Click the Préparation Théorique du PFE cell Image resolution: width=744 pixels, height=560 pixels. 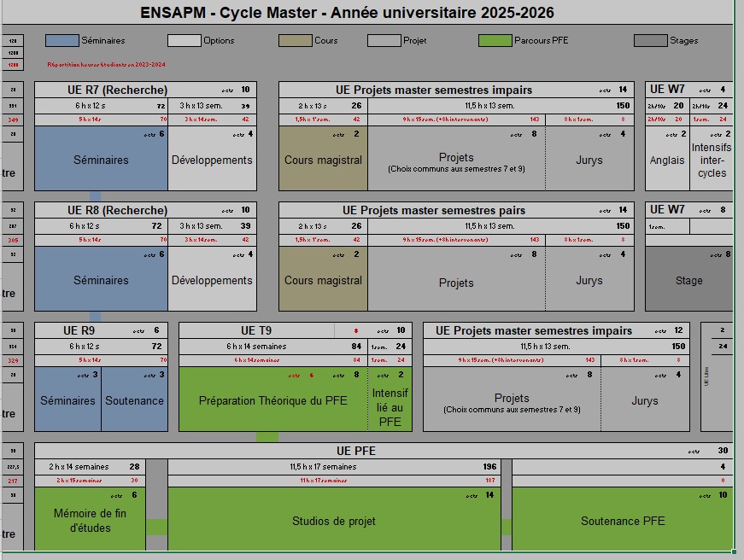[x=272, y=400]
